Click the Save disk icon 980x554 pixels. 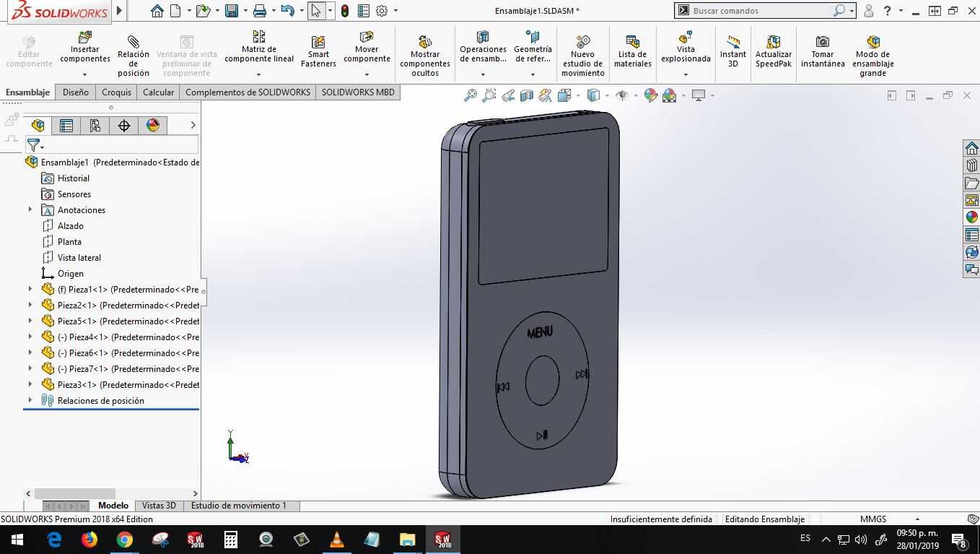232,11
